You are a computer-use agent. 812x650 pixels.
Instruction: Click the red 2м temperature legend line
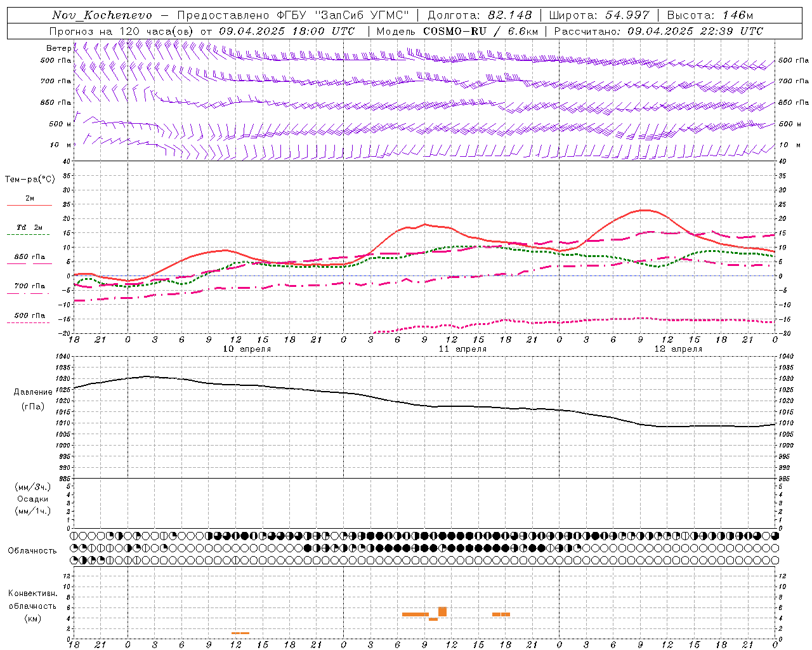pyautogui.click(x=29, y=206)
